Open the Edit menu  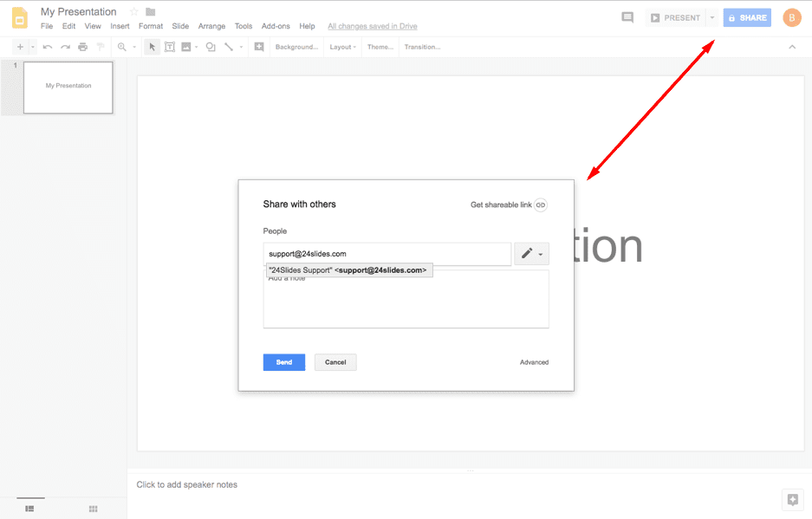(68, 26)
